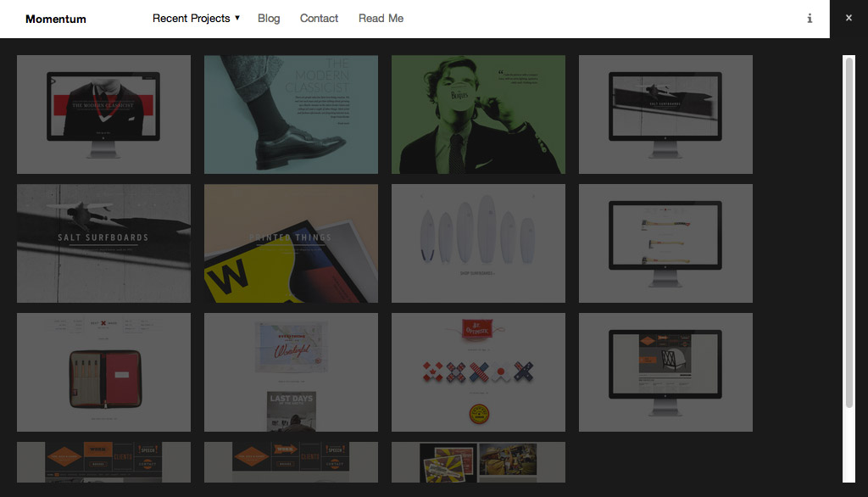Screen dimensions: 868x497
Task: Open the chair website monitor mockup thumbnail
Action: pos(665,372)
